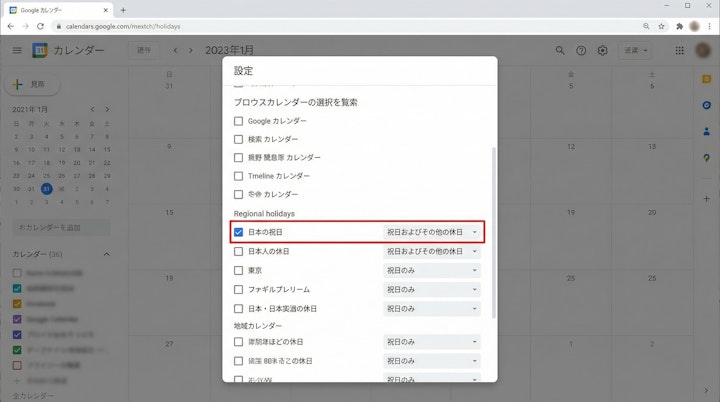Viewport: 720px width, 402px height.
Task: Click the create 見順 button
Action: click(32, 84)
